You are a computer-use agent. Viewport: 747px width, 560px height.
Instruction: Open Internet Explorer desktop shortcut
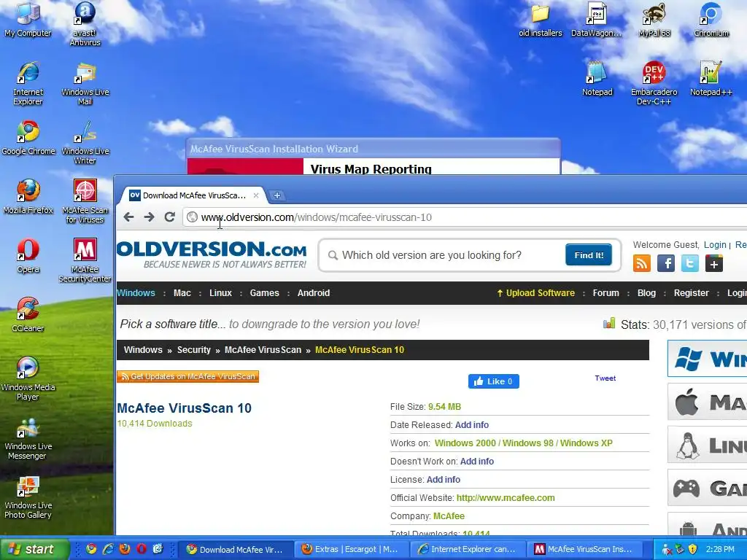28,83
